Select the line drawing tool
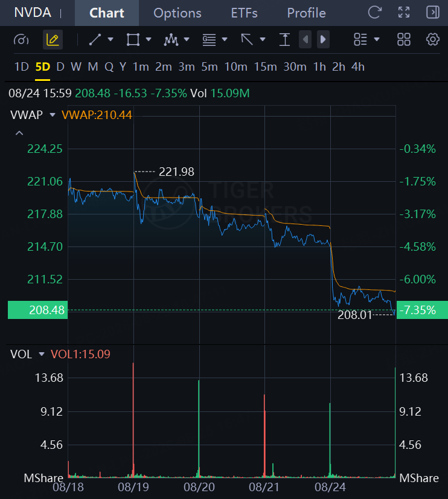Screen dimensions: 448x499 95,39
